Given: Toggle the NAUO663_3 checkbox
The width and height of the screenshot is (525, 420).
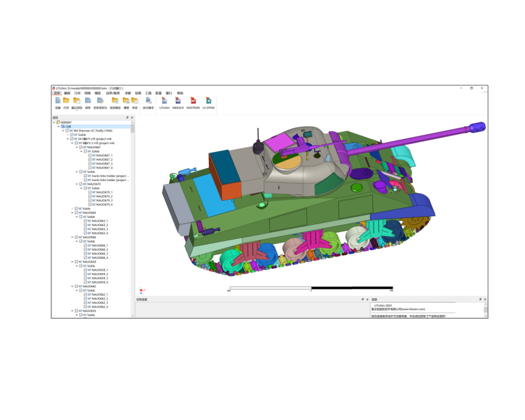Looking at the screenshot, I should point(85,229).
